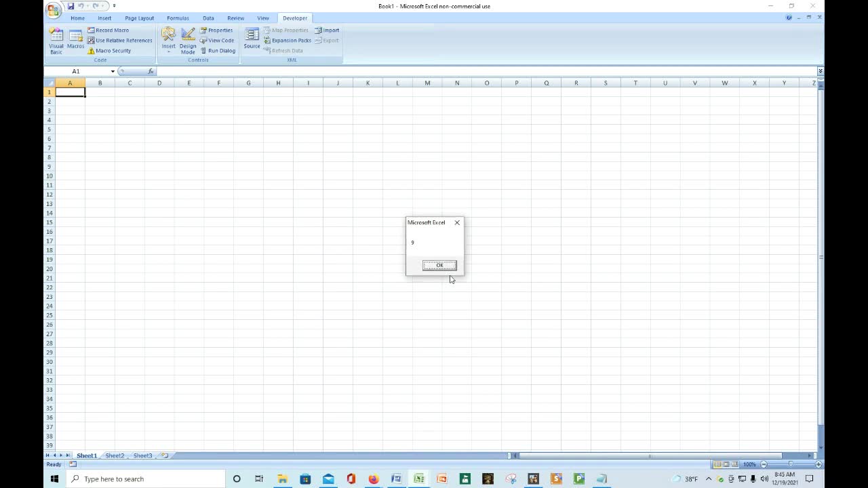The height and width of the screenshot is (488, 868).
Task: Zoom out with minus button
Action: pyautogui.click(x=764, y=464)
